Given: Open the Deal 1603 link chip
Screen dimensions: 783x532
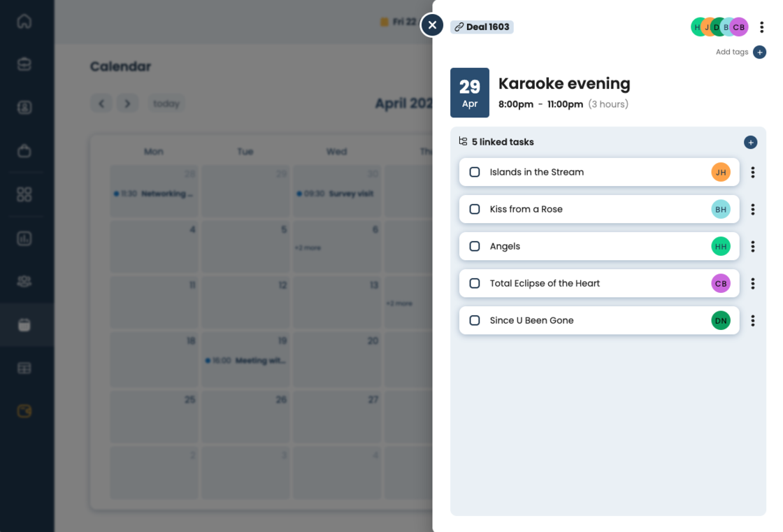Looking at the screenshot, I should point(482,27).
